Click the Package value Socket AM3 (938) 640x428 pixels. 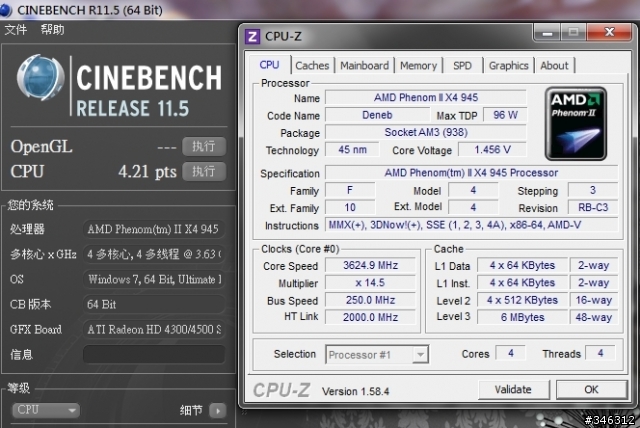point(426,132)
